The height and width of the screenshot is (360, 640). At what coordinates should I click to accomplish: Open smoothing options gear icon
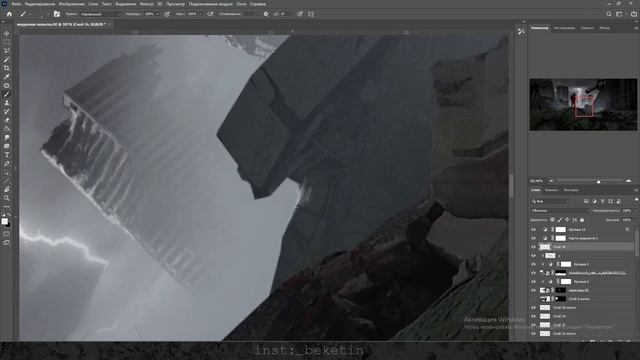tap(266, 14)
